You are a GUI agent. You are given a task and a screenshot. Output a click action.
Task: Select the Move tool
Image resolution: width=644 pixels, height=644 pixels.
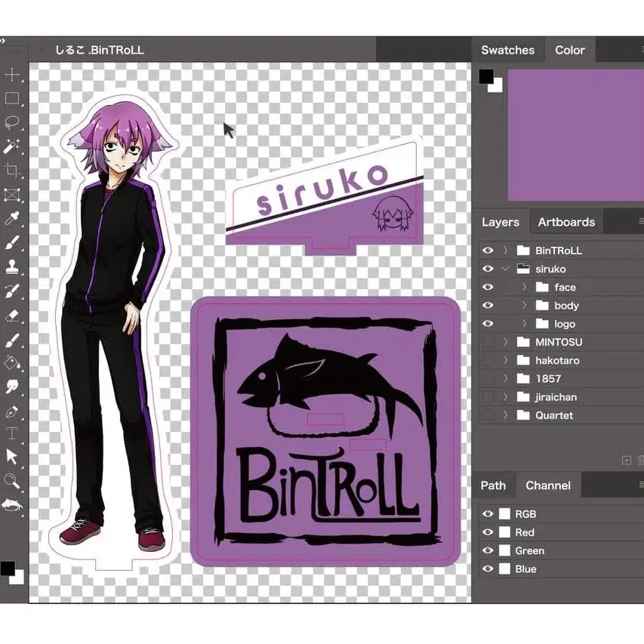(12, 75)
